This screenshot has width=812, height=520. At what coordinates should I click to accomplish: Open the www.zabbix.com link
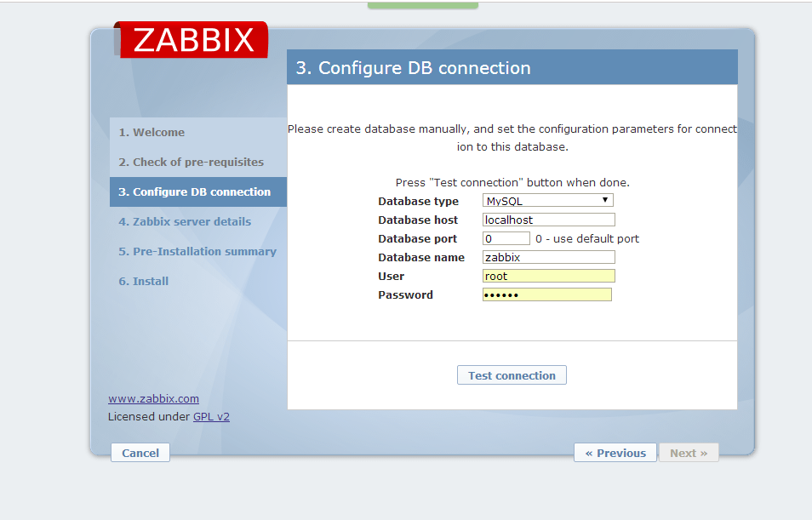click(153, 399)
